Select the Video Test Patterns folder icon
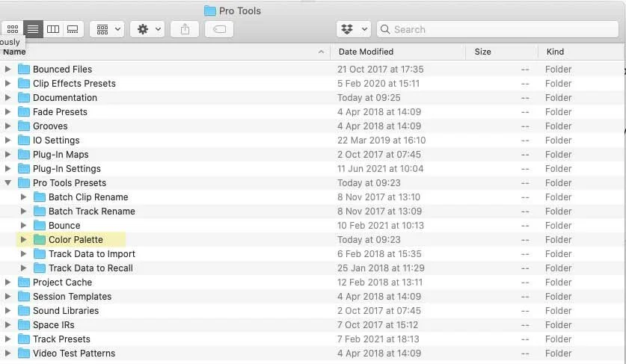The height and width of the screenshot is (364, 626). pyautogui.click(x=24, y=354)
